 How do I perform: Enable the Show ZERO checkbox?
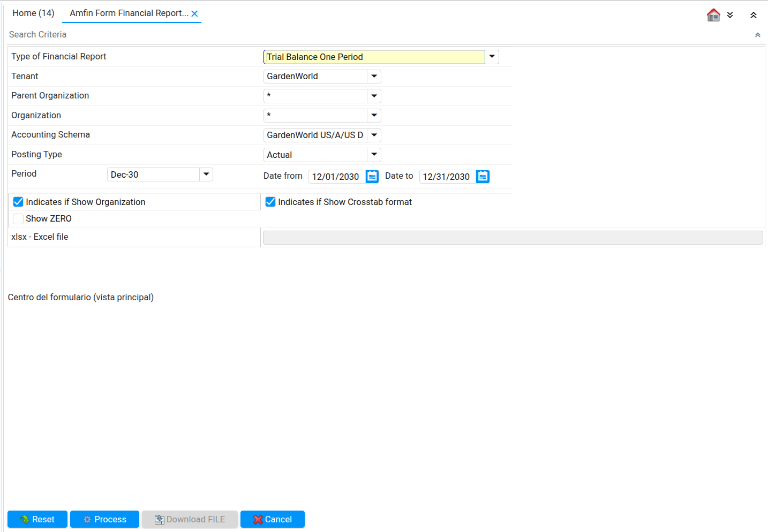[x=18, y=218]
